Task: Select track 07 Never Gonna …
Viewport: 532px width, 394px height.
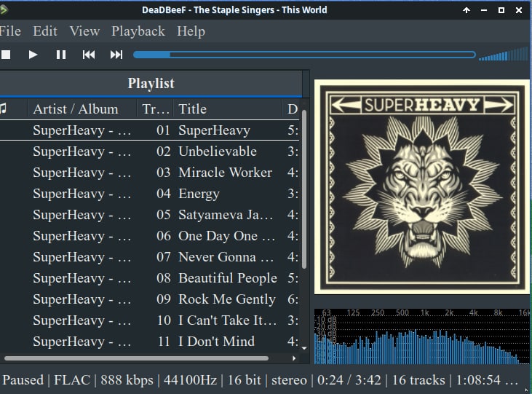Action: [150, 257]
